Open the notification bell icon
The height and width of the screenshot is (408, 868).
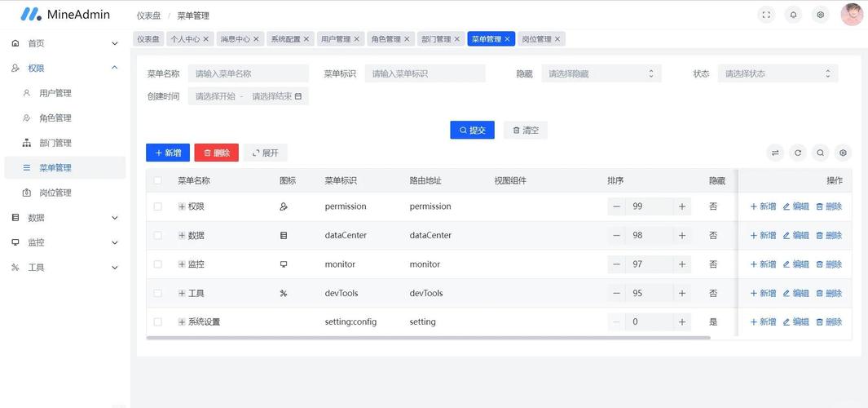[793, 15]
